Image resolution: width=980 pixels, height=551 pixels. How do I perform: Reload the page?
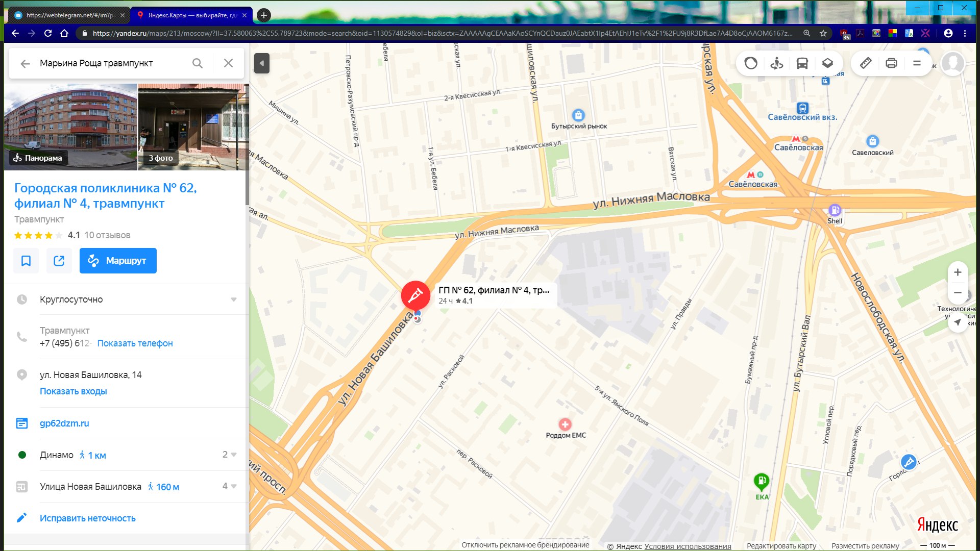click(48, 33)
